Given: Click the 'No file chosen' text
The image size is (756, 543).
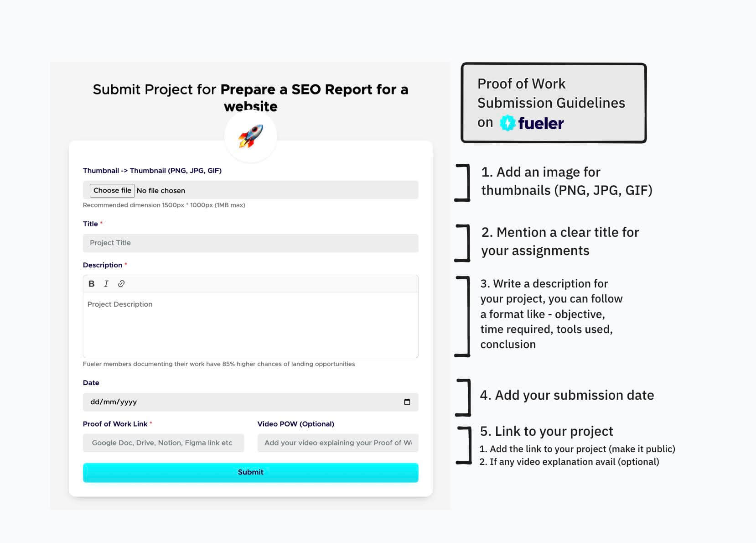Looking at the screenshot, I should [161, 191].
